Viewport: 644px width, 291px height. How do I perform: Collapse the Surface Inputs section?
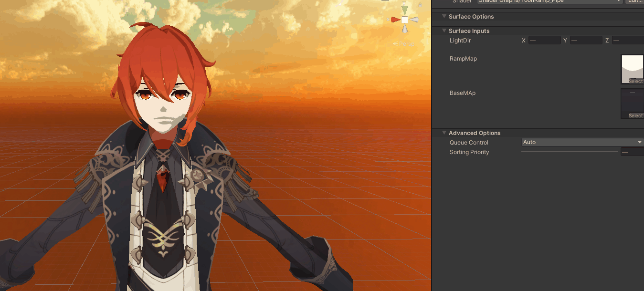[x=444, y=31]
